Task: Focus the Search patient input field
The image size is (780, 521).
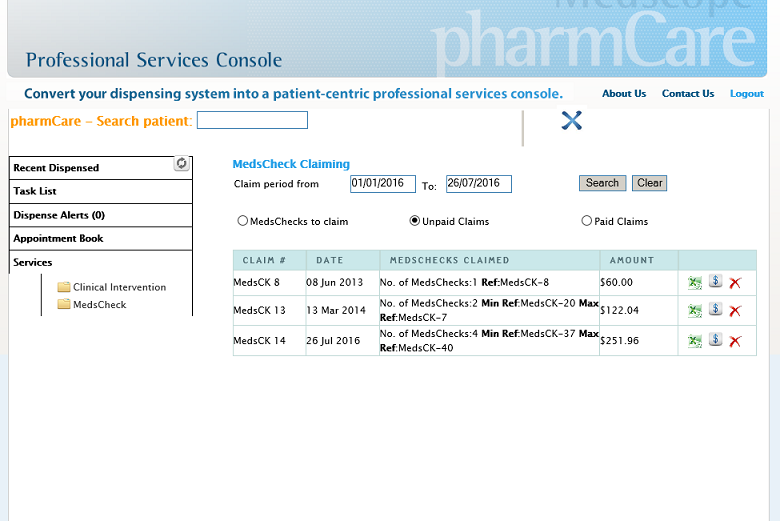Action: [x=252, y=120]
